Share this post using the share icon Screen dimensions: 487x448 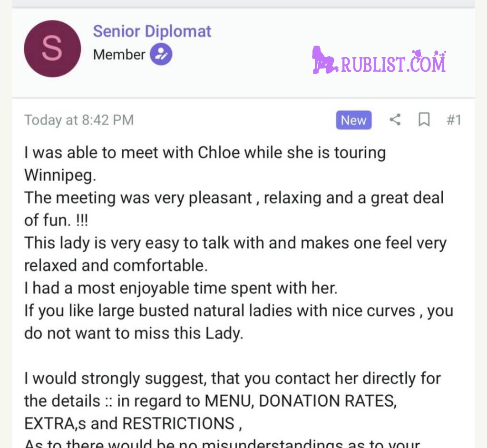[395, 120]
